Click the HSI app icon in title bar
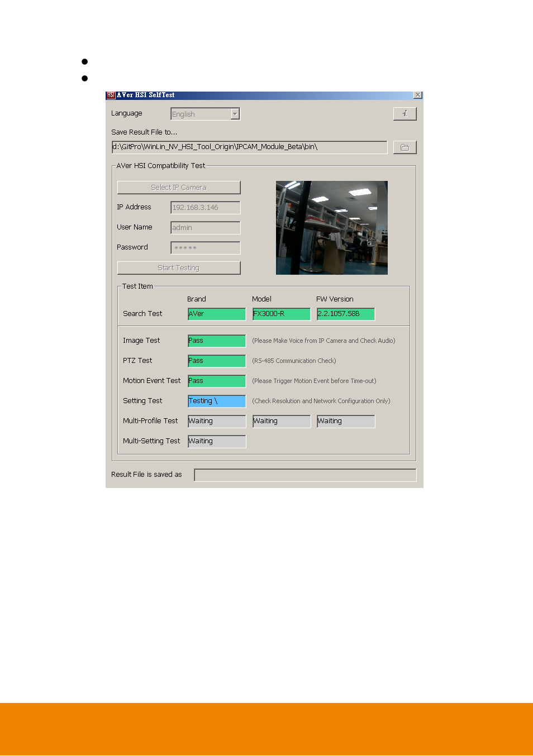This screenshot has height=756, width=533. click(111, 95)
